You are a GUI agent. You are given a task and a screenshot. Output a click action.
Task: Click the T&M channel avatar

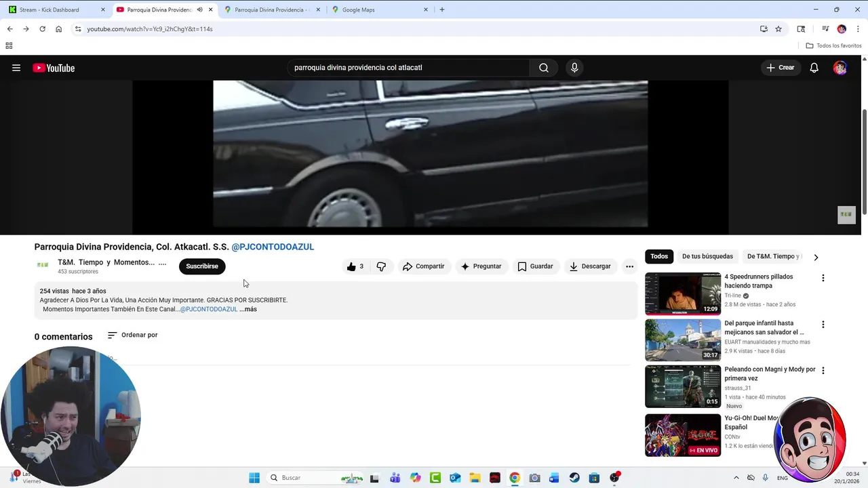pos(43,265)
